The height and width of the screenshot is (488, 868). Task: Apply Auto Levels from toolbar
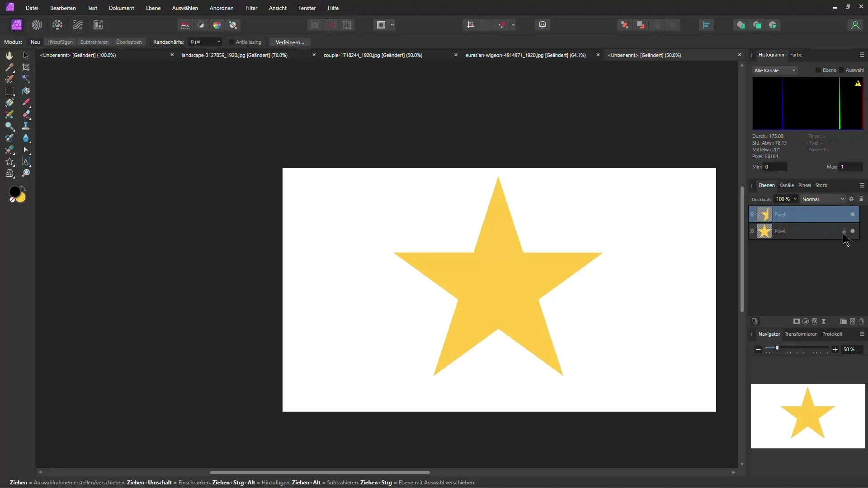pyautogui.click(x=185, y=25)
